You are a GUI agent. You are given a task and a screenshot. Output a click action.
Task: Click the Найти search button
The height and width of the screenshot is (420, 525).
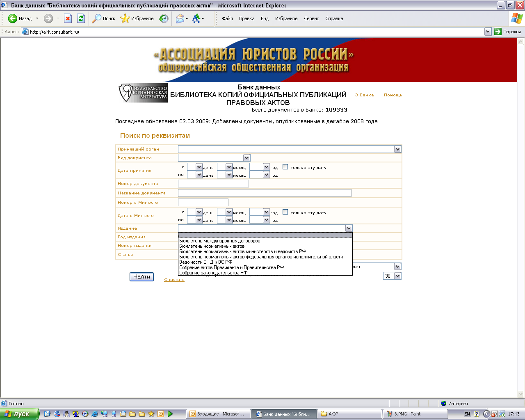(142, 277)
